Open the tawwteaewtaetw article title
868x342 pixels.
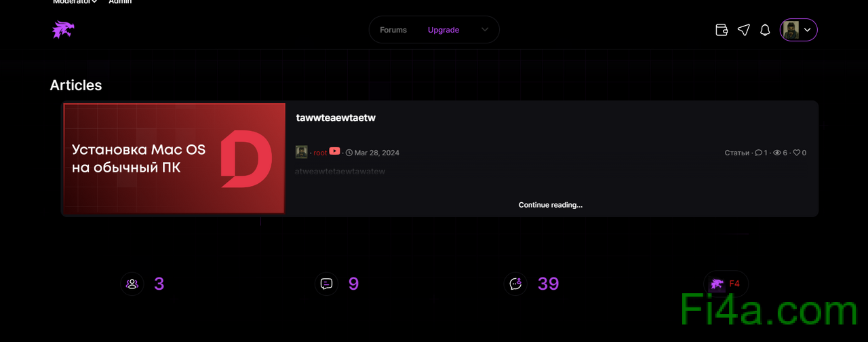click(336, 117)
